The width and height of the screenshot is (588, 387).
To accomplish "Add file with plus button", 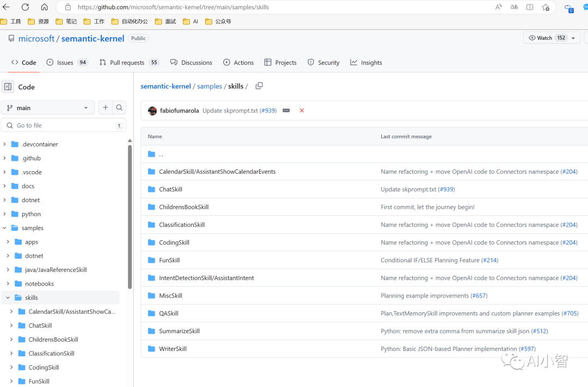I will tap(106, 108).
